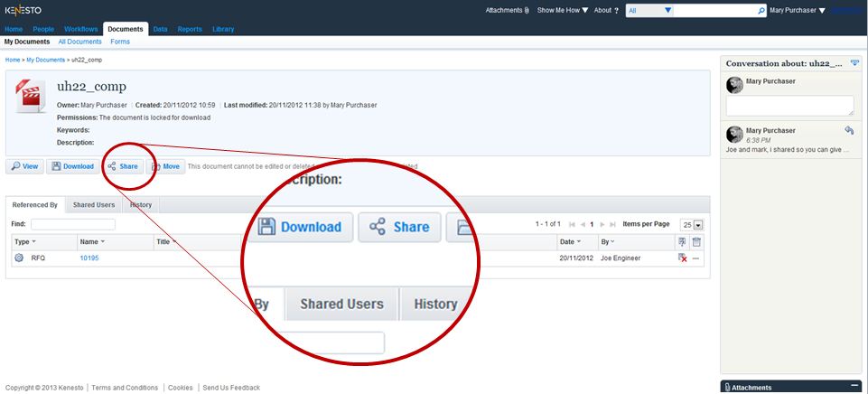Select the My Documents sub-tab

click(27, 42)
